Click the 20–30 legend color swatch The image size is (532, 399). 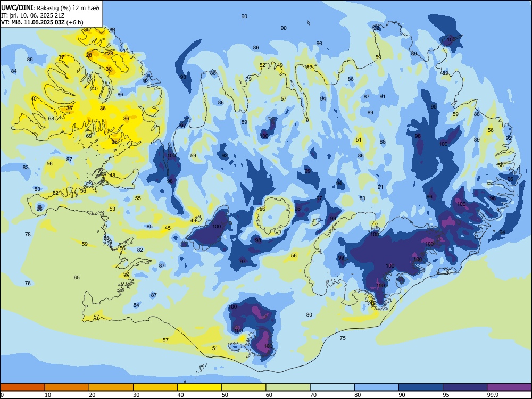[111, 387]
